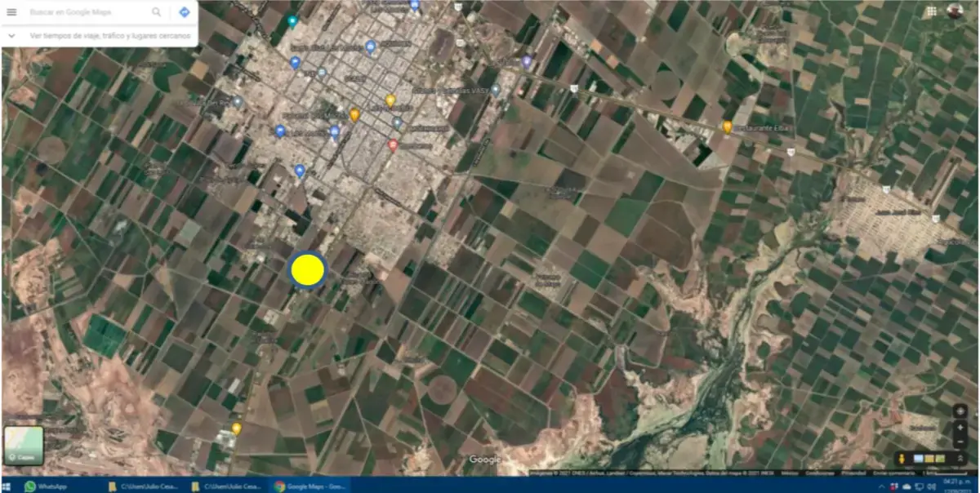
Task: Open WhatsApp from the taskbar
Action: (47, 486)
